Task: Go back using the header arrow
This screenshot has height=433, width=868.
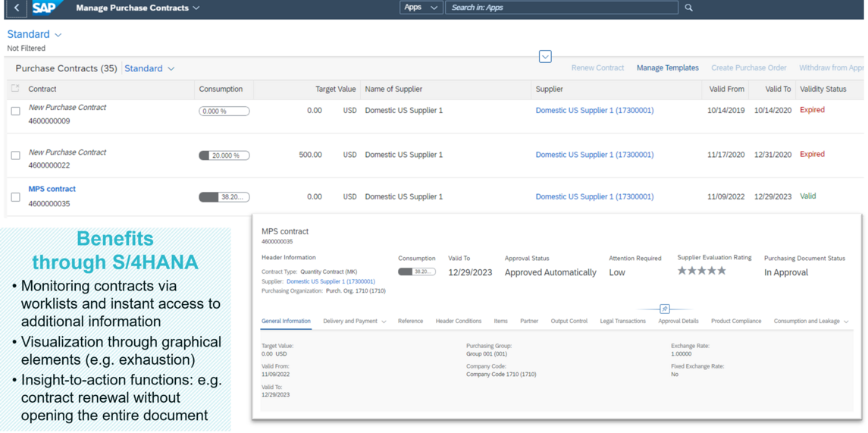Action: pos(17,8)
